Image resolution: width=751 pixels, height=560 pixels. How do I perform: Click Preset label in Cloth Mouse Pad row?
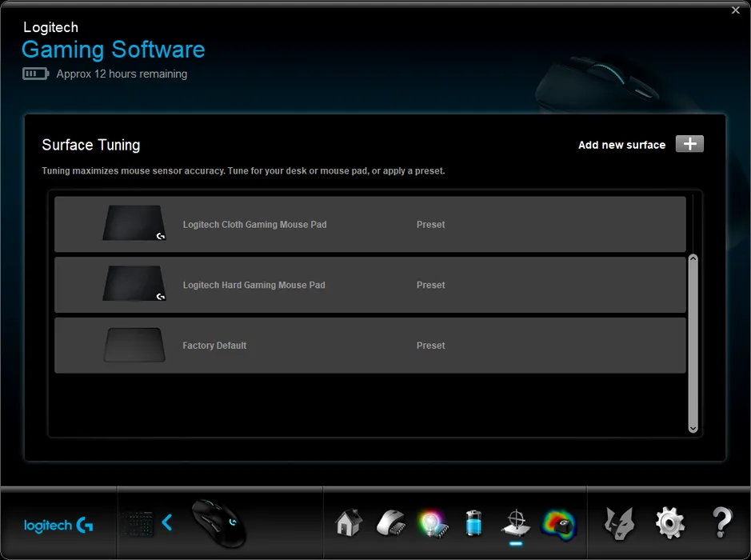coord(430,225)
